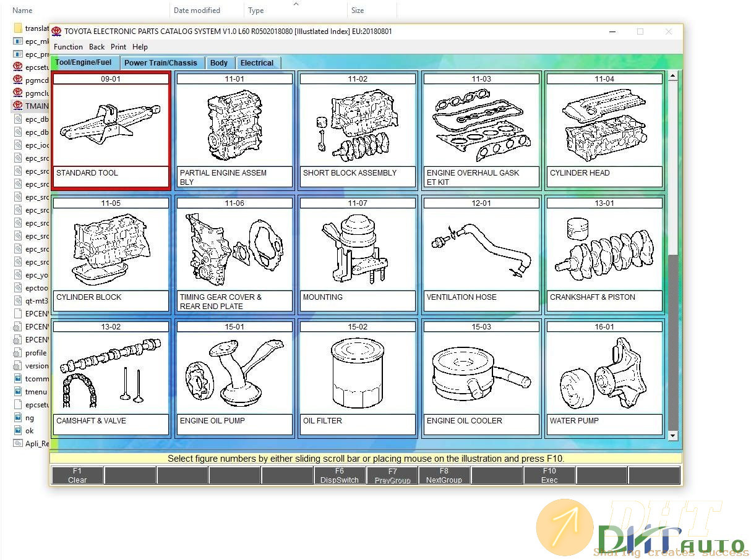Click the F10 Exec button
This screenshot has width=751, height=560.
(x=549, y=475)
